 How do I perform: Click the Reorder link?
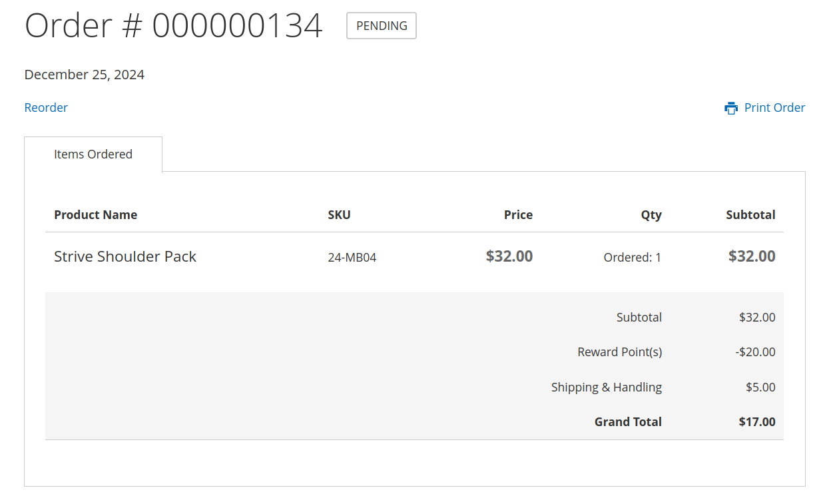click(46, 107)
